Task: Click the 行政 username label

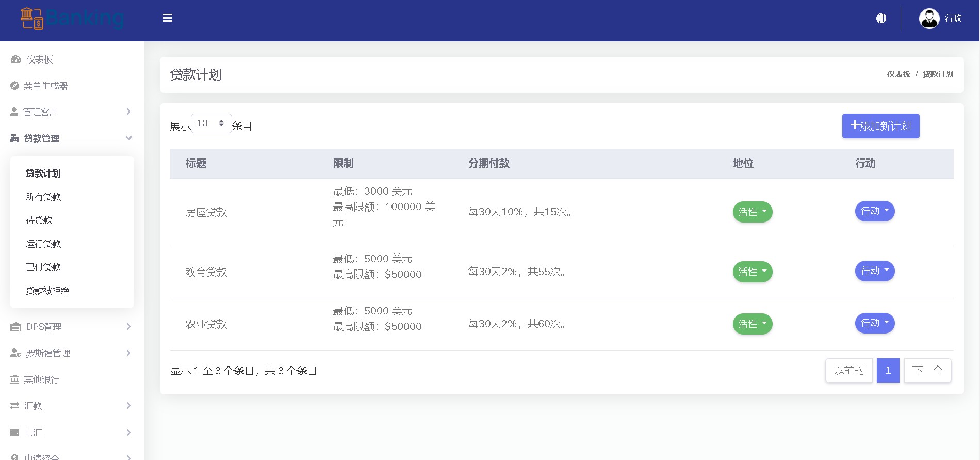Action: [953, 19]
